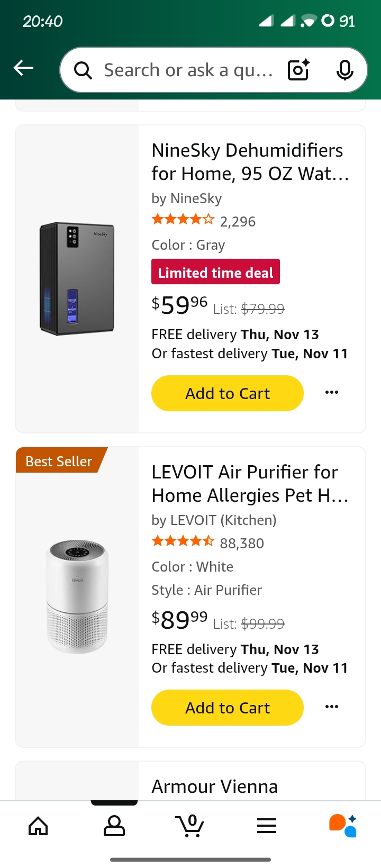
Task: Open more options for NineSky Dehumidifier
Action: coord(332,393)
